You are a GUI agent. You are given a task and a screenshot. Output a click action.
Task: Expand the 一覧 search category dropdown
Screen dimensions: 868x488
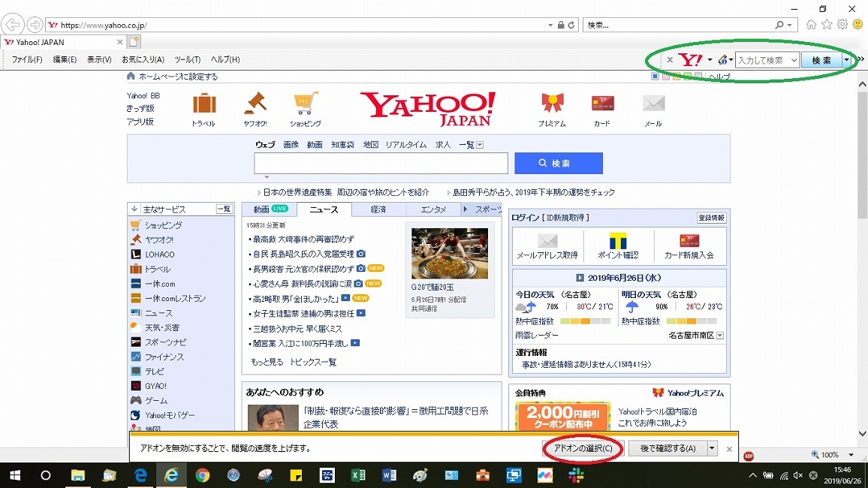pyautogui.click(x=480, y=145)
